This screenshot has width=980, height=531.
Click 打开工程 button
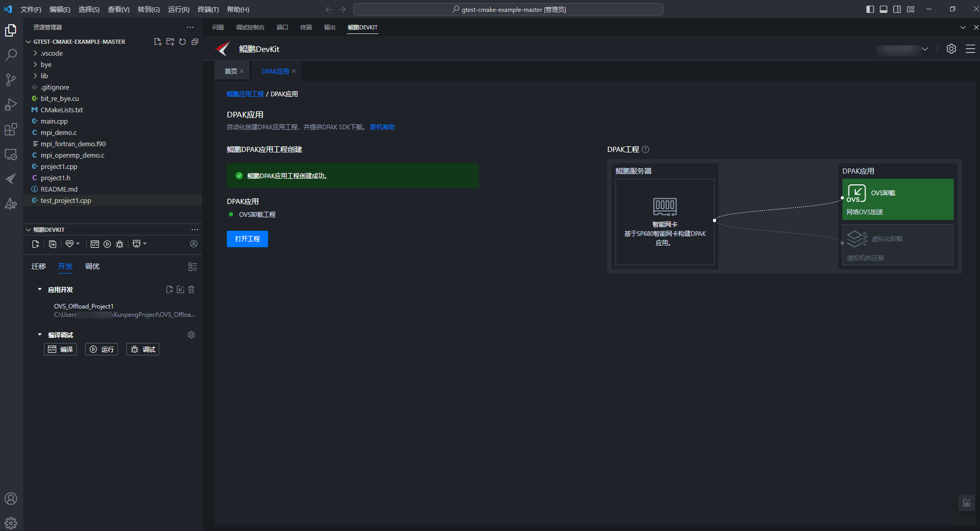pos(247,239)
